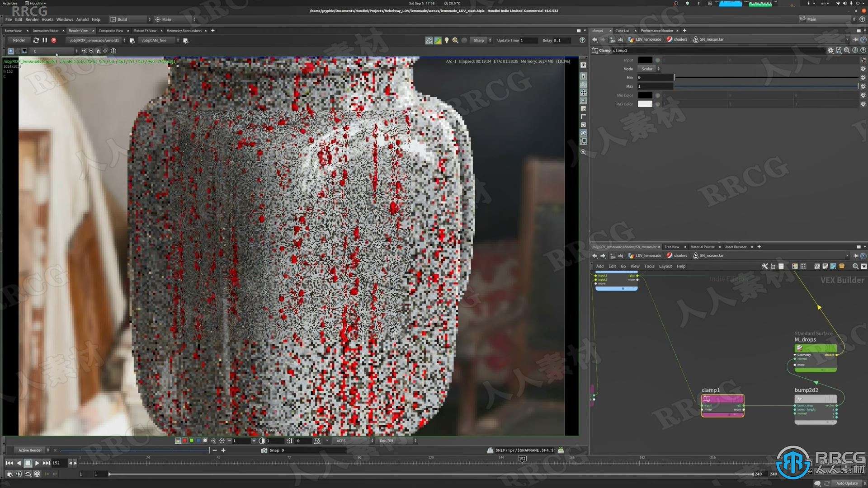Open the network editor Layout menu
The width and height of the screenshot is (868, 488).
click(x=665, y=267)
